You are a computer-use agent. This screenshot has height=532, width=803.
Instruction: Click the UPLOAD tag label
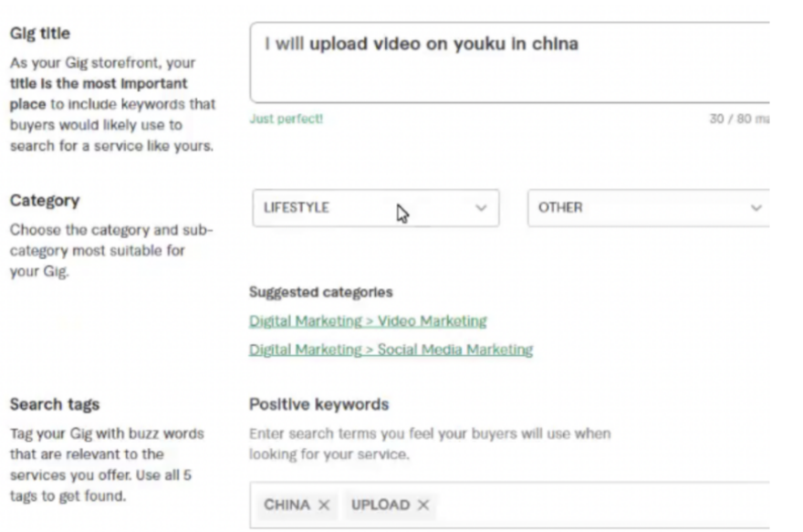point(381,505)
